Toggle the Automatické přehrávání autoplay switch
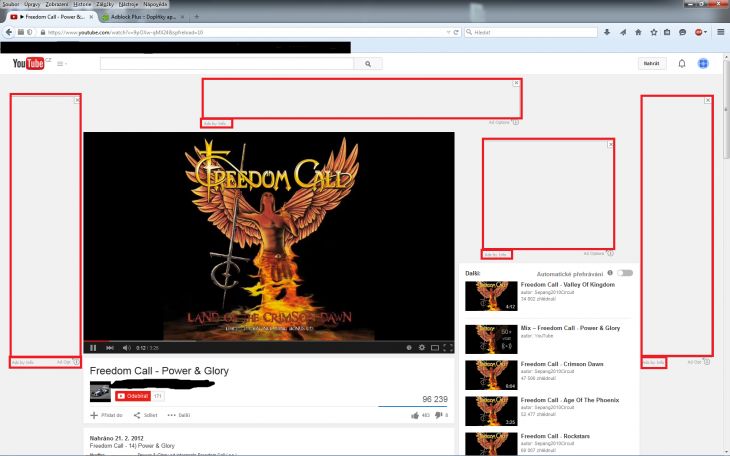 625,273
